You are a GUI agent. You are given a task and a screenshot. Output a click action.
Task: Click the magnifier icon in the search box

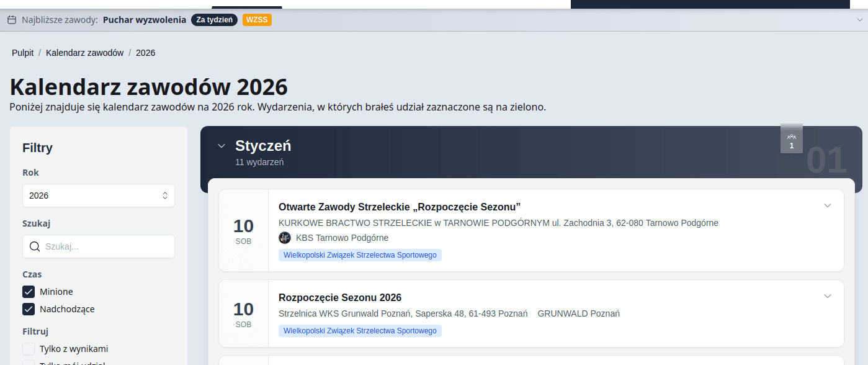pos(35,246)
